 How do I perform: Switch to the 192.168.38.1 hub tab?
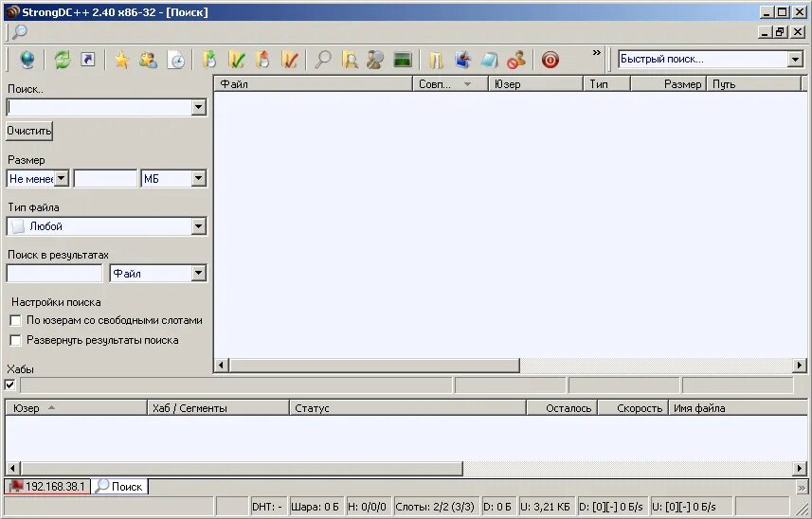coord(47,487)
